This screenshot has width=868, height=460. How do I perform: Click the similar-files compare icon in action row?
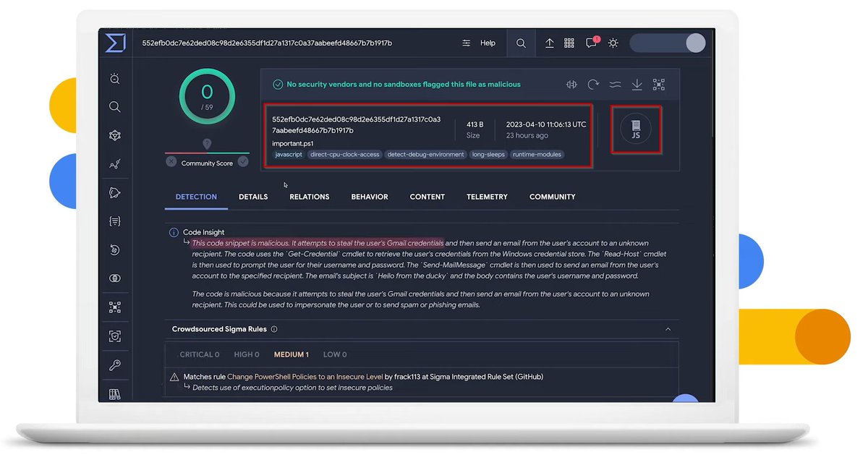(571, 85)
